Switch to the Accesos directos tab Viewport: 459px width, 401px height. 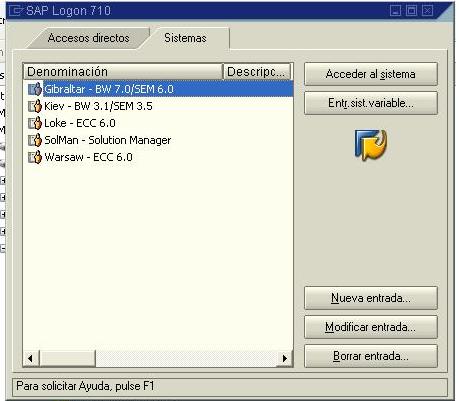pyautogui.click(x=88, y=38)
